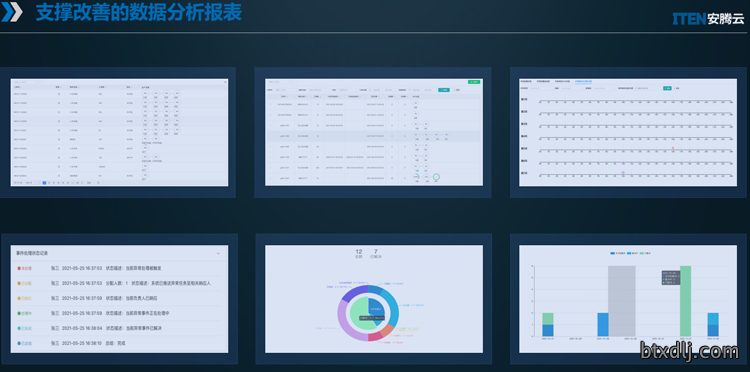Click the green 处理中 status dot
Screen dimensions: 750x372
coord(19,313)
